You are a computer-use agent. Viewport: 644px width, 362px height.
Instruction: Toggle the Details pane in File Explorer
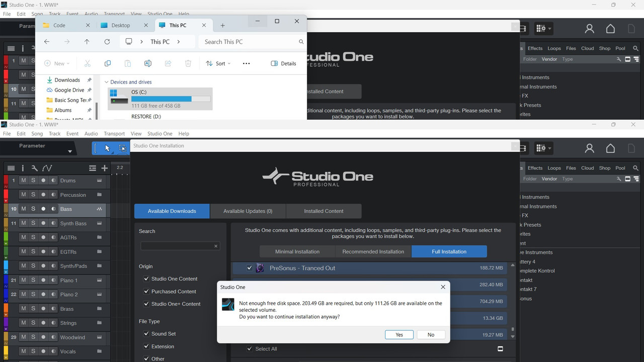283,63
